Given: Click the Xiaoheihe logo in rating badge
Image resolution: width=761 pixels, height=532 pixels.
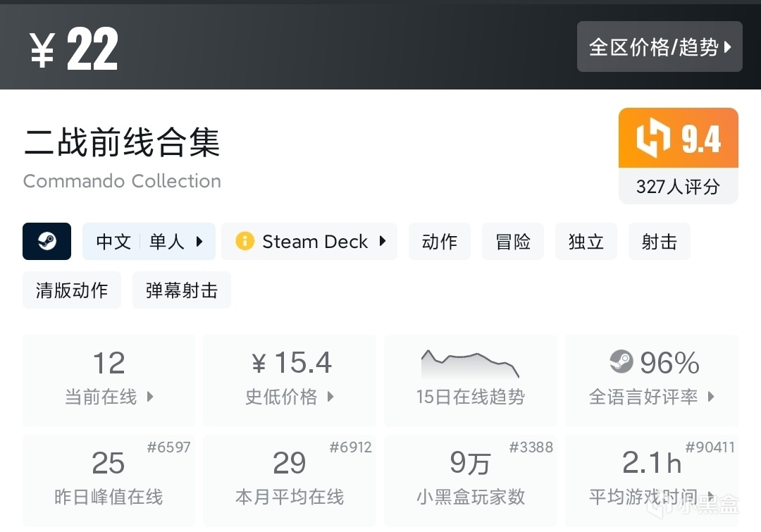Looking at the screenshot, I should coord(653,138).
